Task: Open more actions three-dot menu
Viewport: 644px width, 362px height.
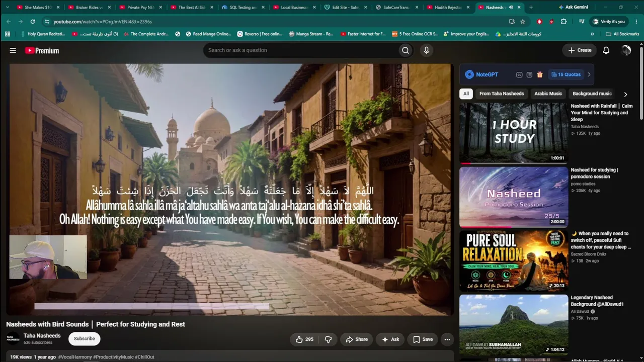Action: (447, 339)
